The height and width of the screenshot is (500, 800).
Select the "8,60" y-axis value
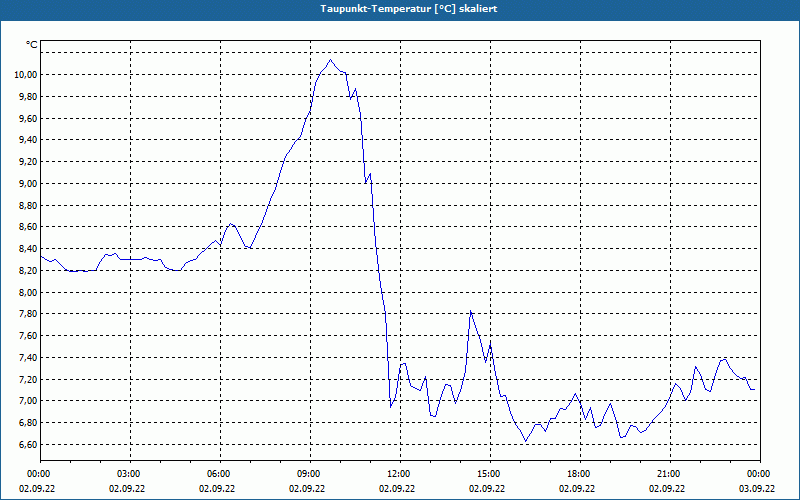pyautogui.click(x=28, y=227)
